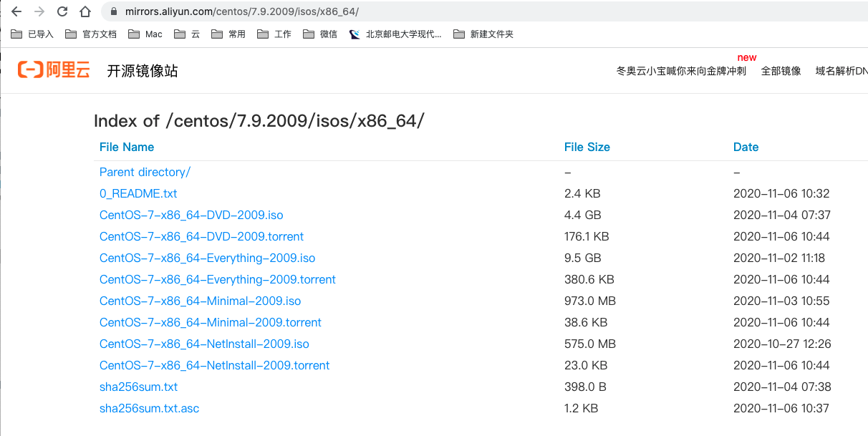
Task: Open sha256sum.txt file
Action: click(138, 387)
